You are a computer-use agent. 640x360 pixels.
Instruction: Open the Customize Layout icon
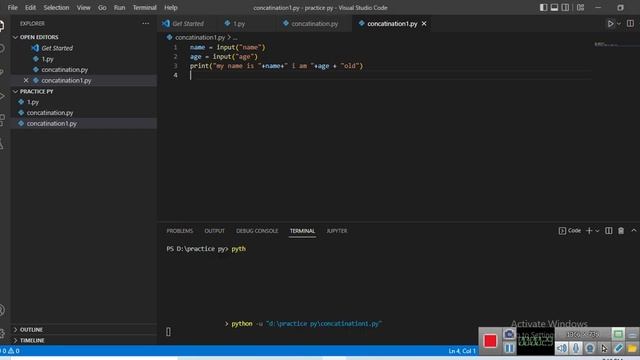[x=580, y=7]
